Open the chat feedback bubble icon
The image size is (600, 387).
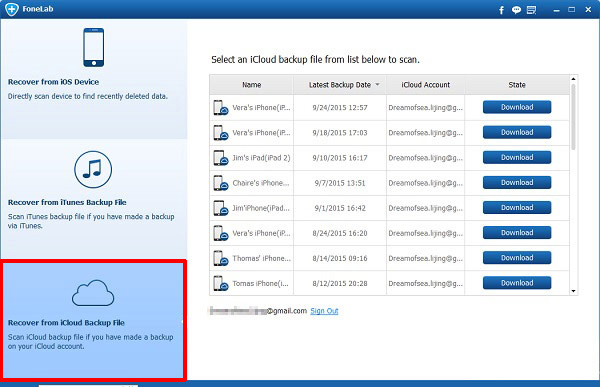516,10
